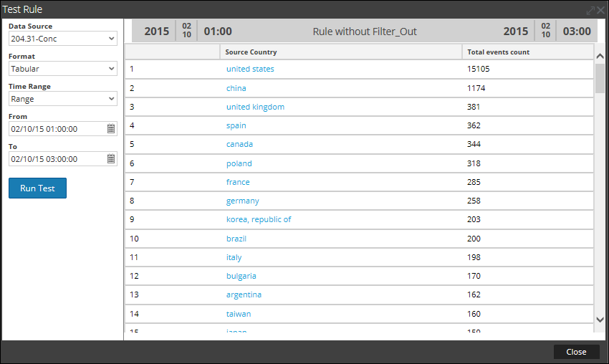
Task: Open the From date calendar picker
Action: coord(111,129)
